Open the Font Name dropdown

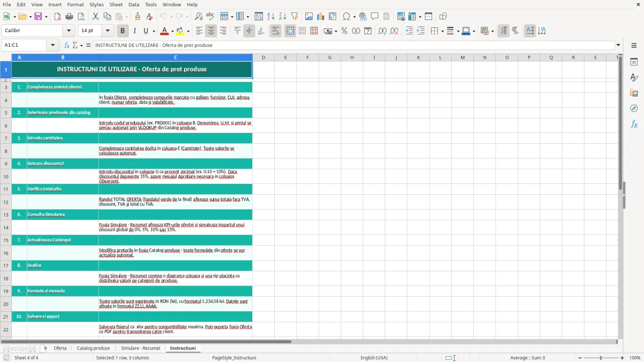click(69, 31)
